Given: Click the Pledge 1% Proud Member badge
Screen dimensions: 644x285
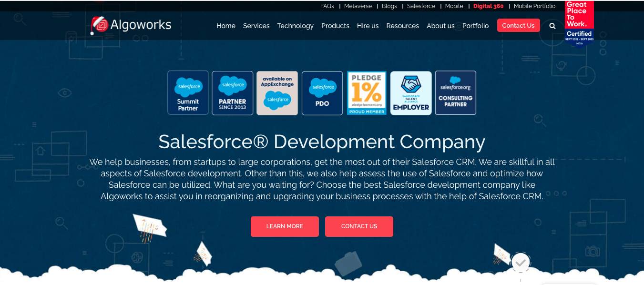Looking at the screenshot, I should coord(367,93).
